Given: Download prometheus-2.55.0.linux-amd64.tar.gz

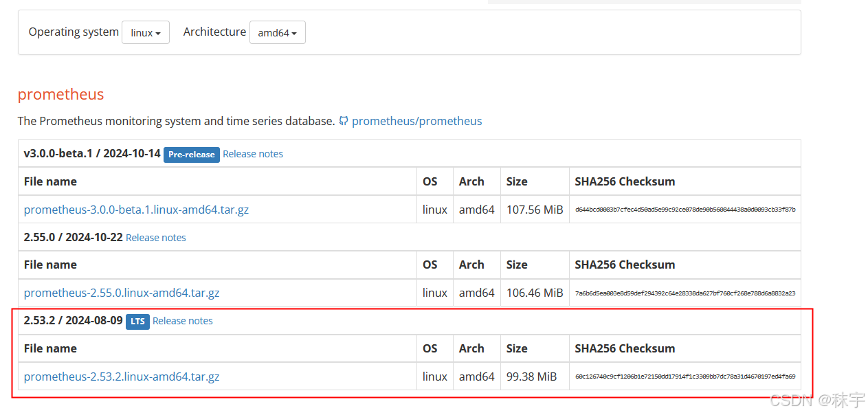Looking at the screenshot, I should pos(122,293).
